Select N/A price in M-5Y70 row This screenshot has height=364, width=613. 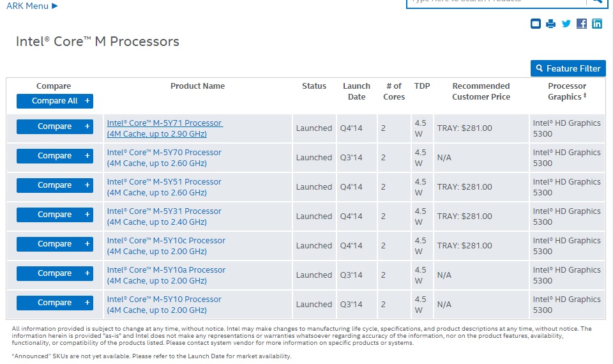[x=444, y=157]
